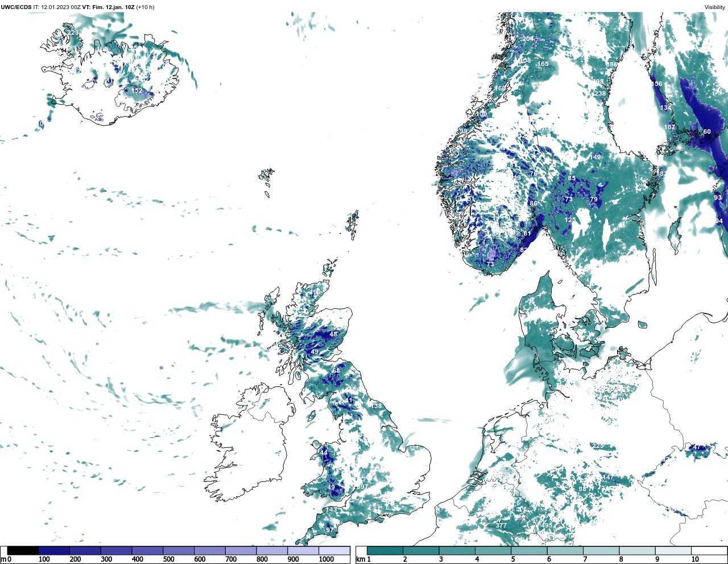Click value '225' over northern Germany
The image size is (728, 564).
598,446
